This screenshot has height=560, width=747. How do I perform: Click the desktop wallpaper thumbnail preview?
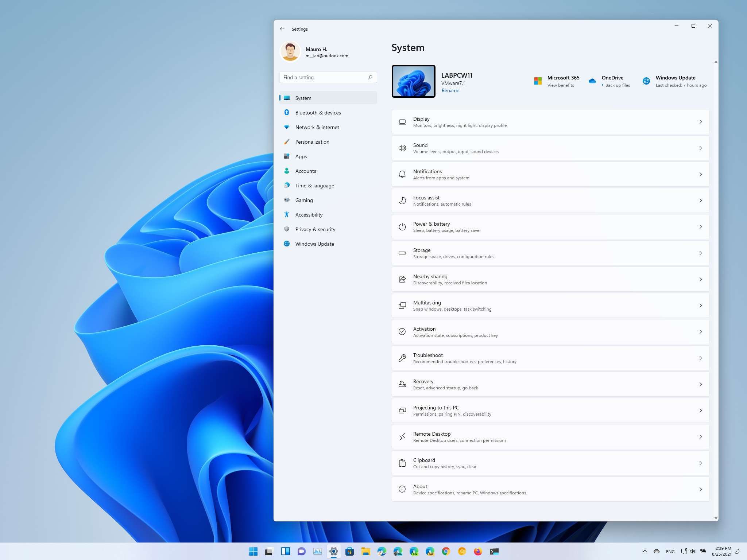coord(413,81)
